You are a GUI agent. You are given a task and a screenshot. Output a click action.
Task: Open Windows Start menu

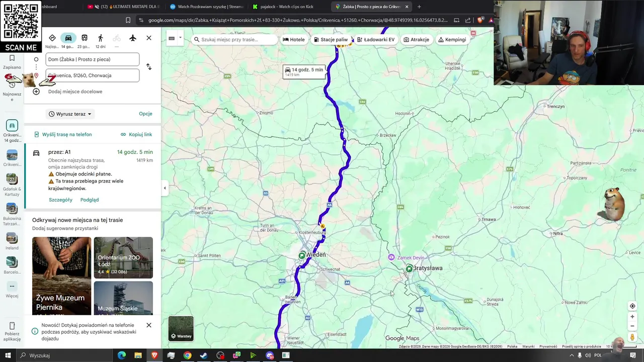8,355
